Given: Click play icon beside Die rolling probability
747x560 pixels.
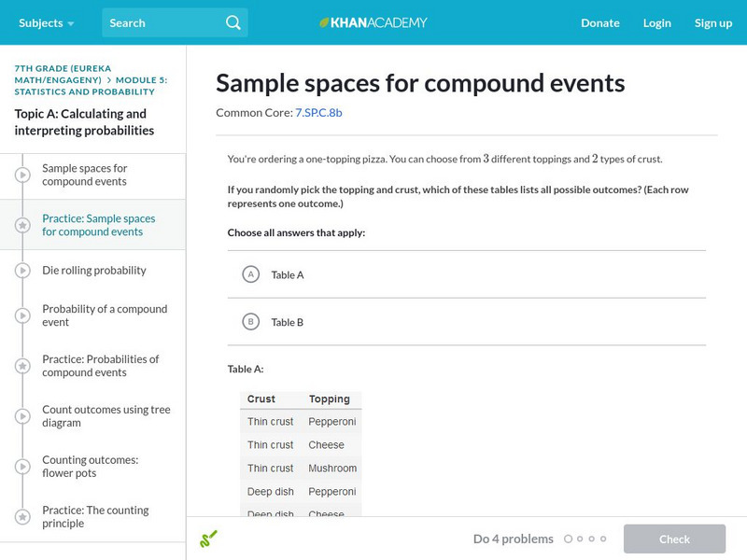Looking at the screenshot, I should 22,271.
